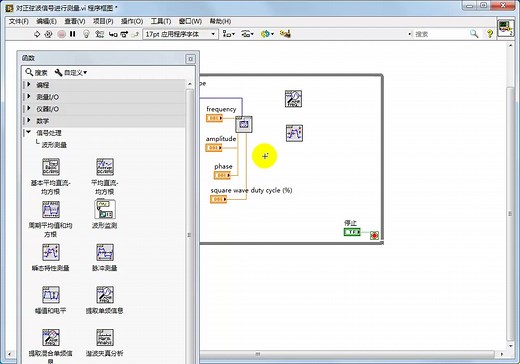Click the amplitude control terminal
The width and height of the screenshot is (520, 364).
coord(214,147)
